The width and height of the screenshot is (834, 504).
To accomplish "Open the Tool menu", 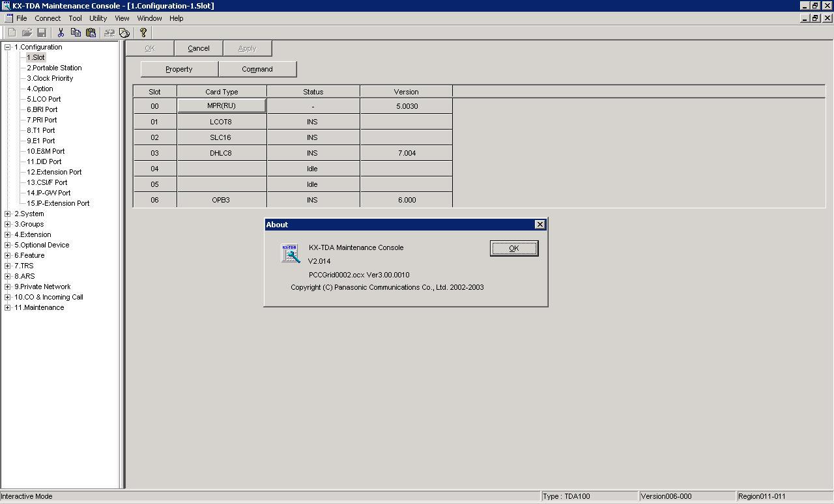I will (76, 18).
